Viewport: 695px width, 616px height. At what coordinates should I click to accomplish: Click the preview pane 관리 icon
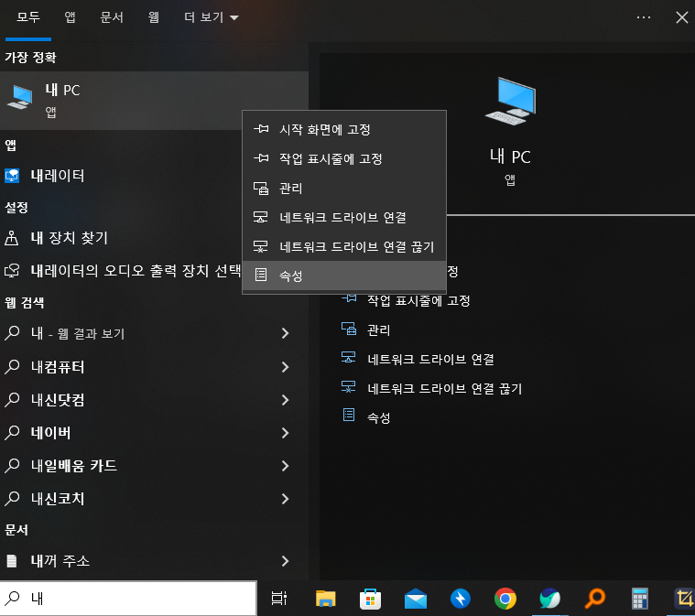click(x=348, y=329)
